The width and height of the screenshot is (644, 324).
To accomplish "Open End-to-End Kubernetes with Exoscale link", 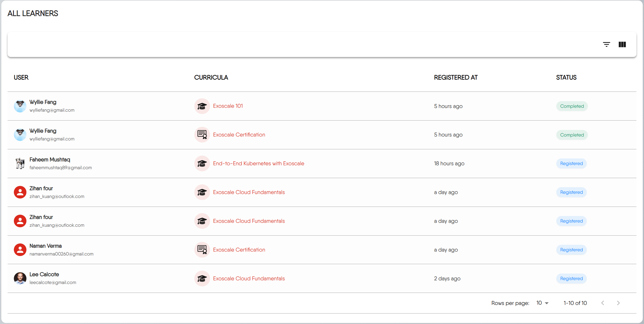I will pyautogui.click(x=258, y=163).
